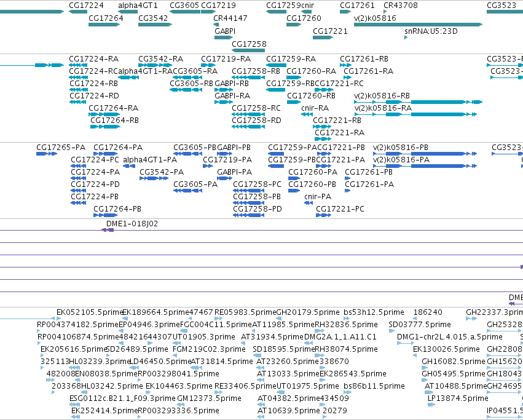
Task: Select transcript CG3605-RB
Action: (x=186, y=90)
